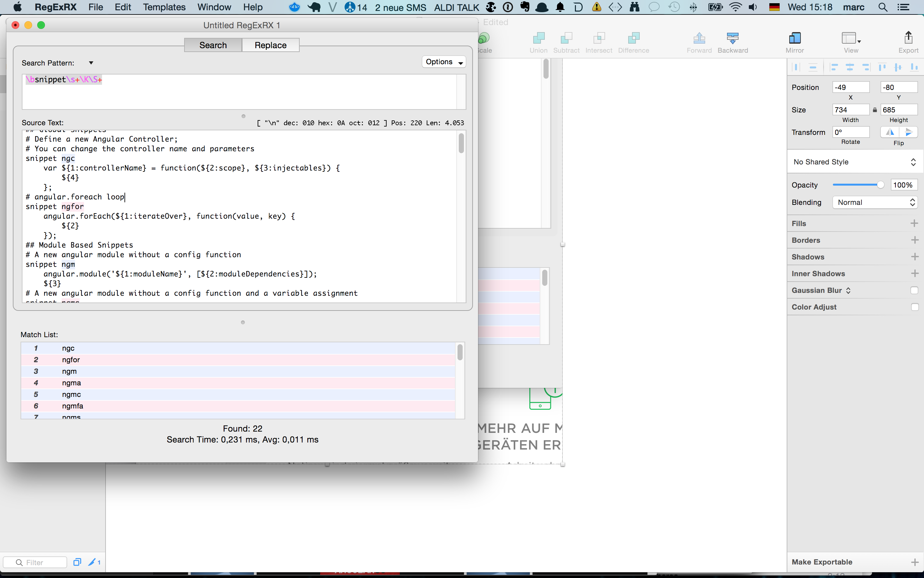Flip the layer horizontally
The width and height of the screenshot is (924, 578).
[890, 132]
